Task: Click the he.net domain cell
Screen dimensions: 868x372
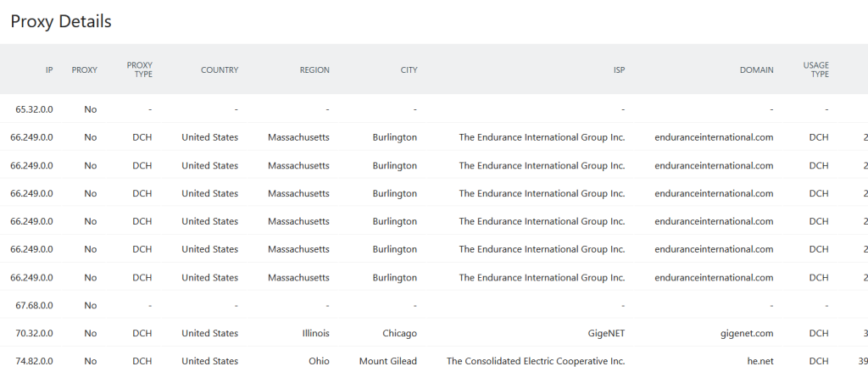Action: click(x=760, y=361)
